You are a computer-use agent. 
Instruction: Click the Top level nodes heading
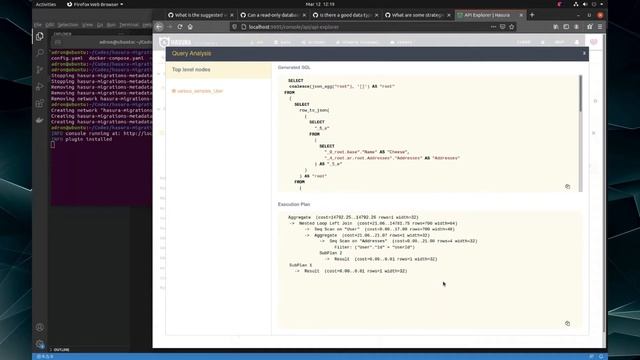pos(191,70)
